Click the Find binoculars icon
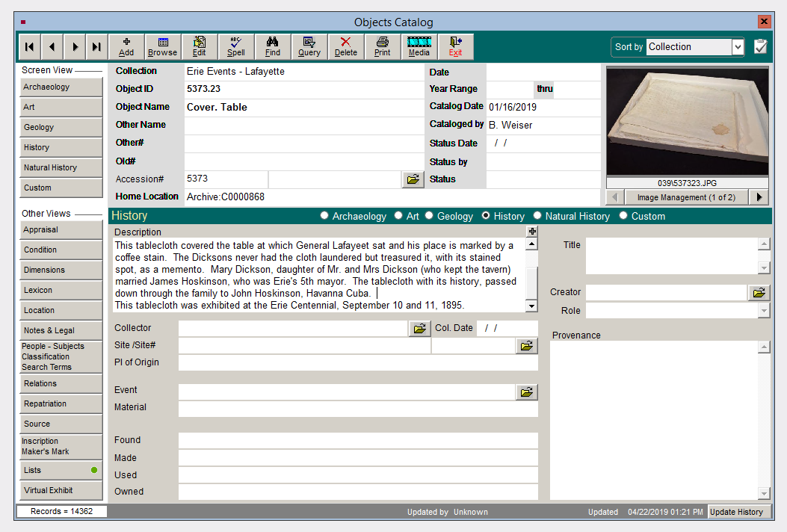The width and height of the screenshot is (787, 532). pyautogui.click(x=273, y=46)
